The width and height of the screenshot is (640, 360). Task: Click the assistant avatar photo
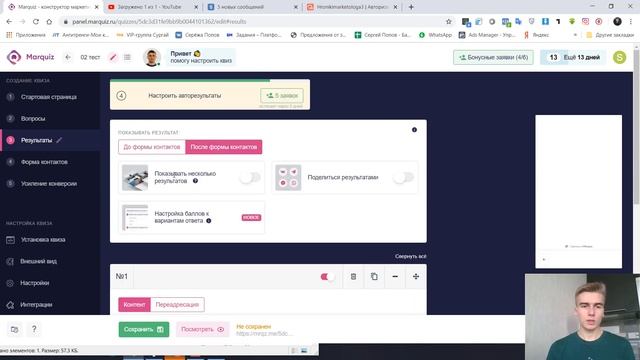tap(151, 58)
